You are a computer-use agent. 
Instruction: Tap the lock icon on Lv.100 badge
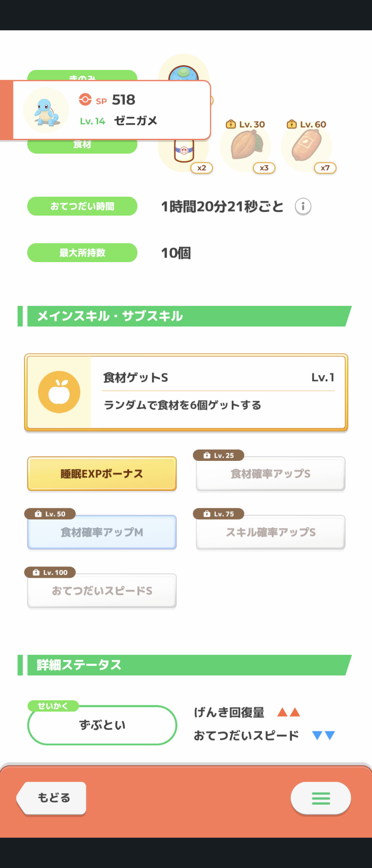coord(36,572)
